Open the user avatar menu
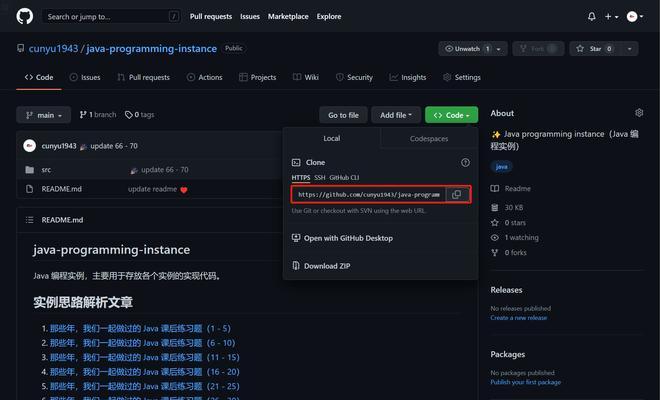Image resolution: width=660 pixels, height=400 pixels. tap(635, 16)
